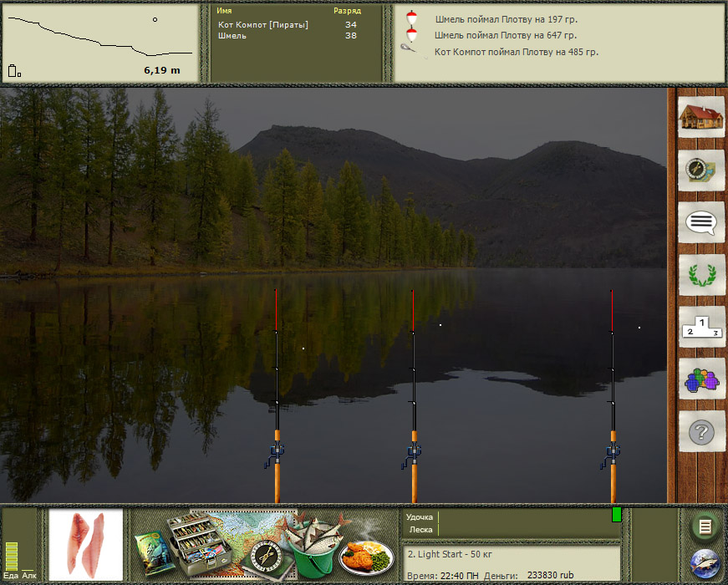Open the laurel wreath achievements
This screenshot has height=585, width=728.
coord(700,276)
